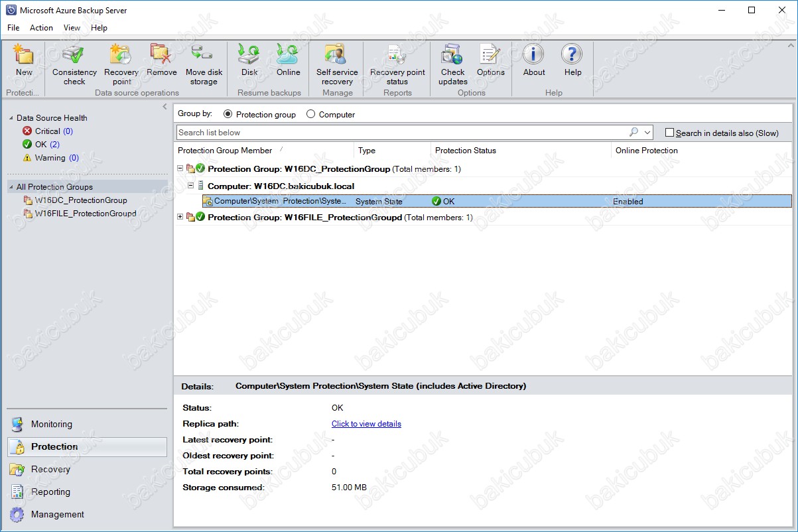
Task: Click the New protection group icon
Action: pos(24,54)
